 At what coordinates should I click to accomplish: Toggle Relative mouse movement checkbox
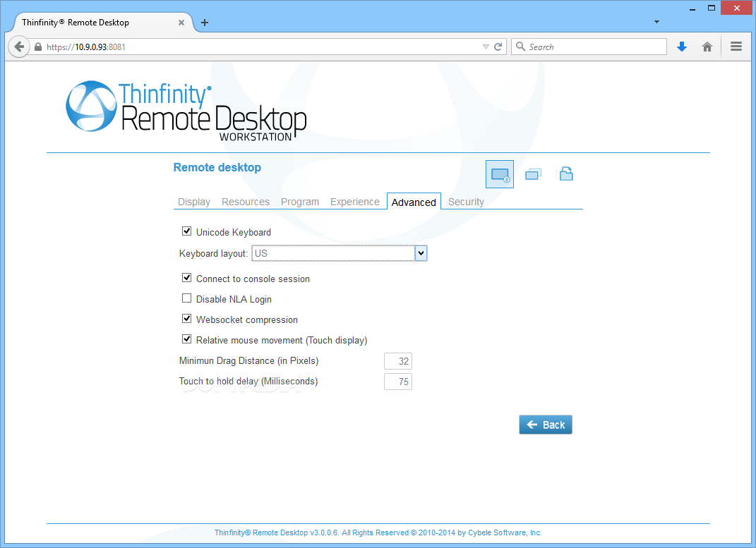coord(186,339)
